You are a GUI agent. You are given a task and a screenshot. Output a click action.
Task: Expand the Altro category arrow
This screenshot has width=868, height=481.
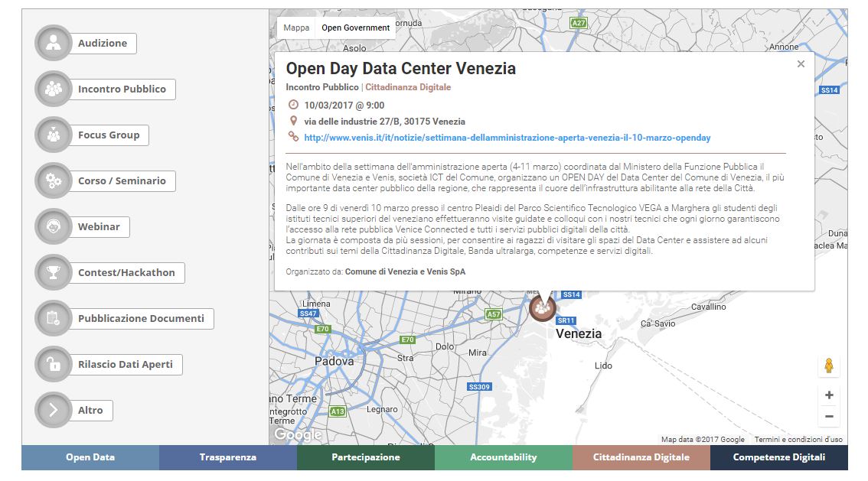click(52, 411)
